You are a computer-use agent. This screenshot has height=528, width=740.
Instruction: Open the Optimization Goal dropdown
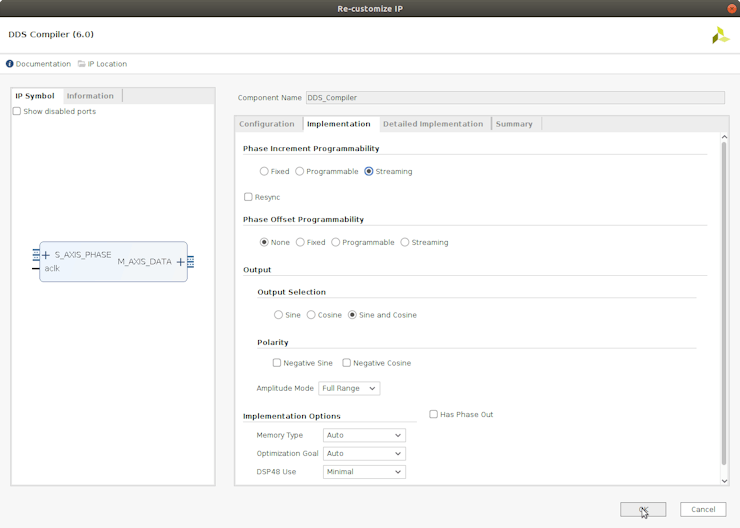(x=364, y=453)
